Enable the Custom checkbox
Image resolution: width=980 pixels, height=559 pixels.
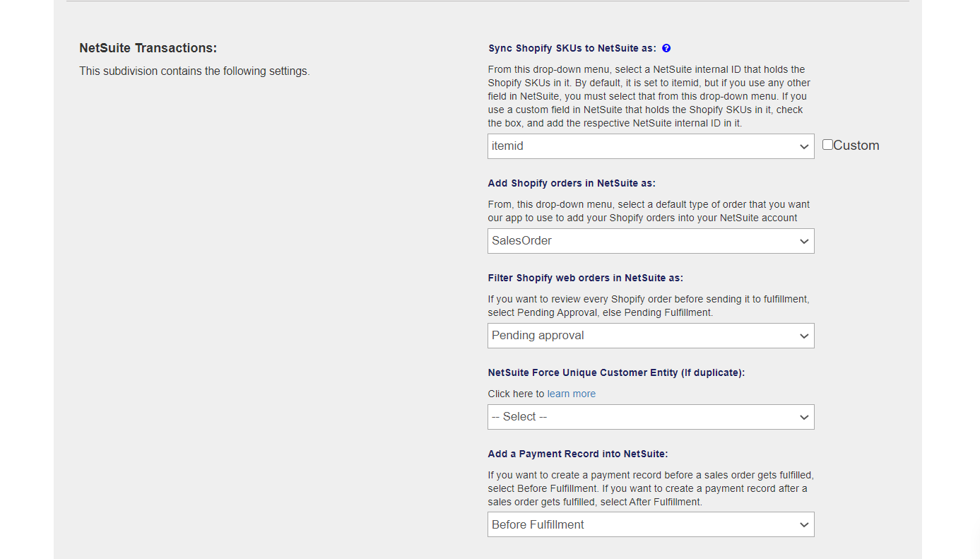[x=827, y=145]
